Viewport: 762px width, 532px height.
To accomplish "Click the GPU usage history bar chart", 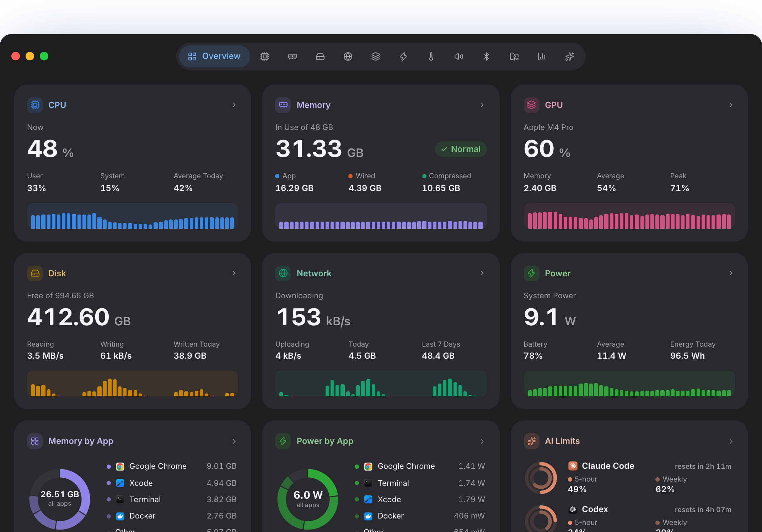I will (x=629, y=216).
